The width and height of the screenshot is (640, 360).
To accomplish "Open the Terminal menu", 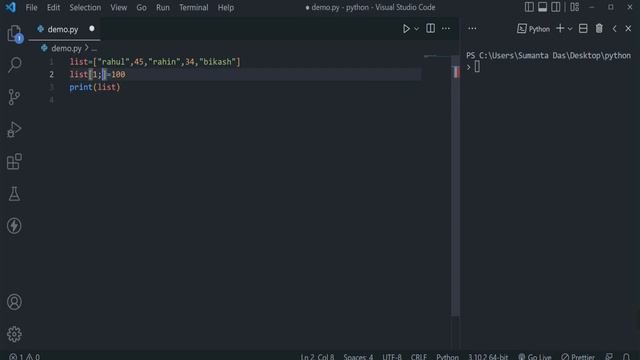I will (x=193, y=7).
